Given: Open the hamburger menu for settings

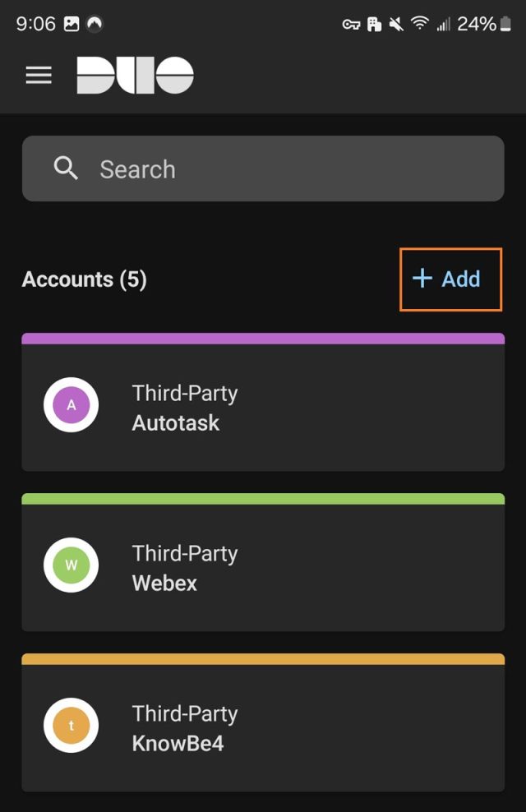Looking at the screenshot, I should 38,75.
